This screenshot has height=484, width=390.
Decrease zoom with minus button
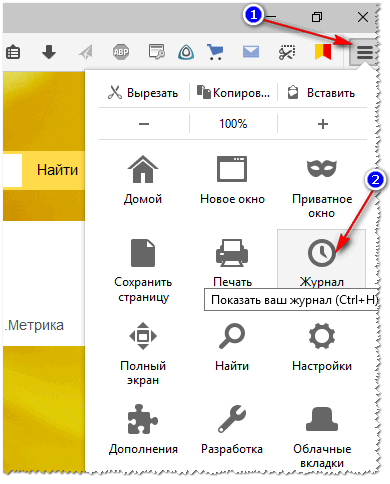point(144,124)
